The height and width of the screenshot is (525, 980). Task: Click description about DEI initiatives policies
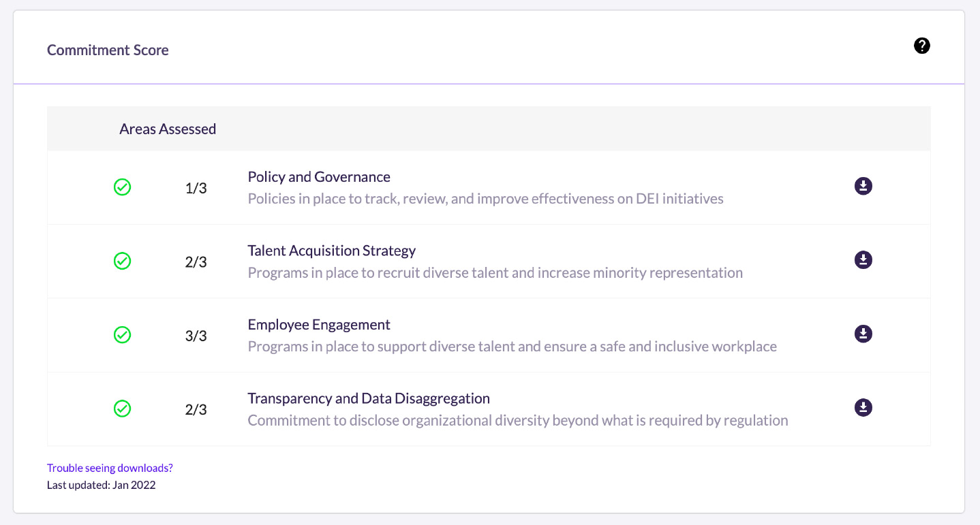click(x=485, y=199)
